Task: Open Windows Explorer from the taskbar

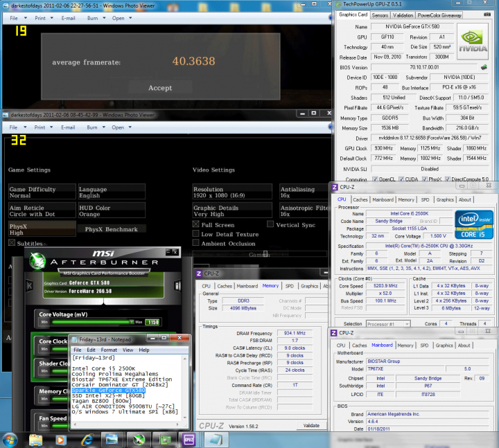Action: pyautogui.click(x=35, y=440)
